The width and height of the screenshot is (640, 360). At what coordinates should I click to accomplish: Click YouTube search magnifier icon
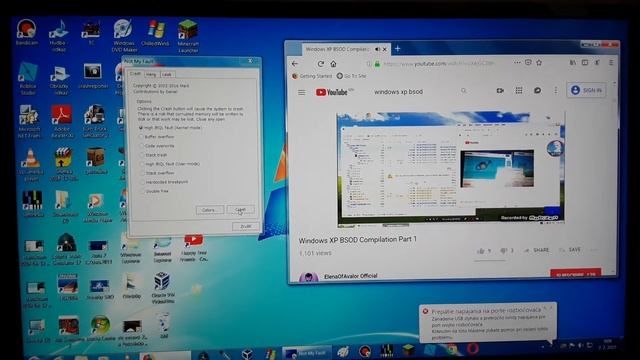[x=463, y=91]
